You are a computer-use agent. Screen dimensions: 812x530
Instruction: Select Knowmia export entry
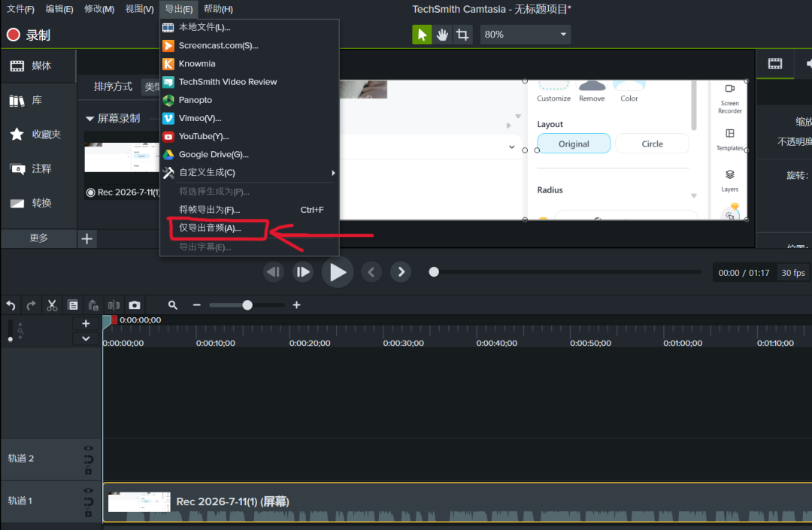(250, 64)
